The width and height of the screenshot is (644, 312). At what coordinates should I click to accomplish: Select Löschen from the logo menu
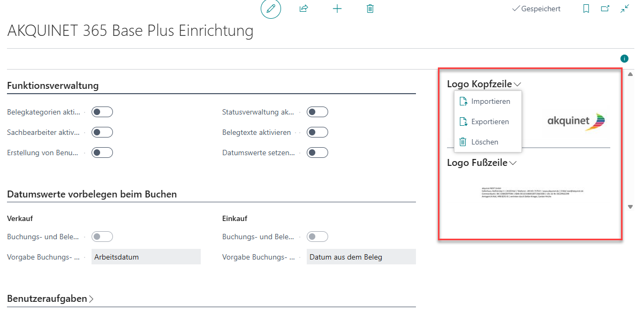(488, 142)
